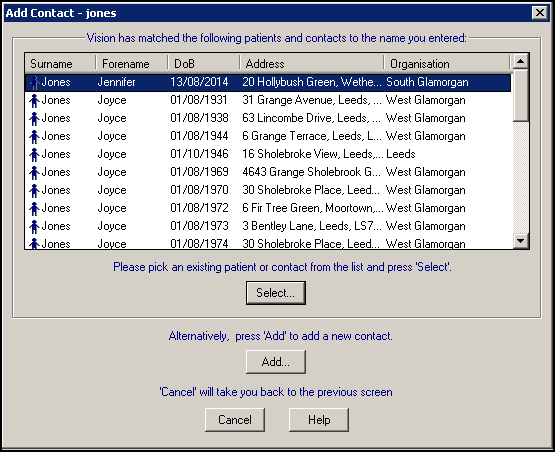
Task: Click person icon for Joyce Jones born 01/08/1931
Action: pos(34,101)
